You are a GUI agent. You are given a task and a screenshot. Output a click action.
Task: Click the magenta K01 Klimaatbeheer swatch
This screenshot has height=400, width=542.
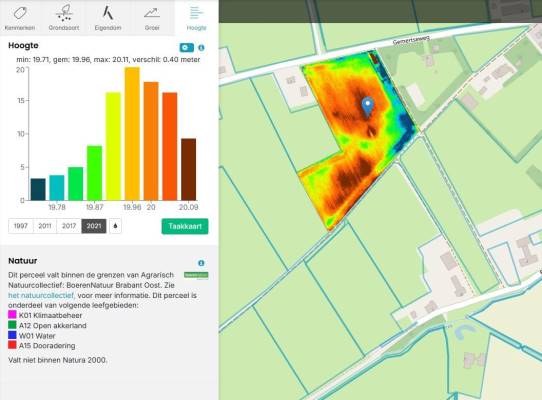(12, 315)
